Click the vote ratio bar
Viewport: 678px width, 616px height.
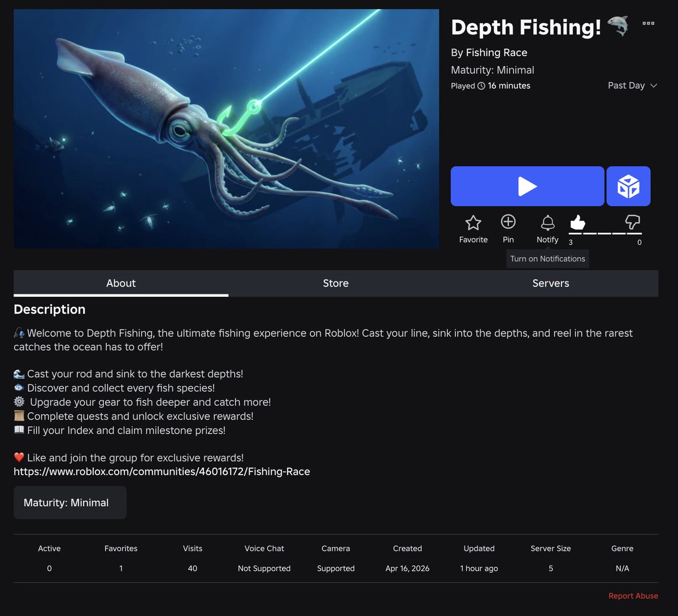605,233
